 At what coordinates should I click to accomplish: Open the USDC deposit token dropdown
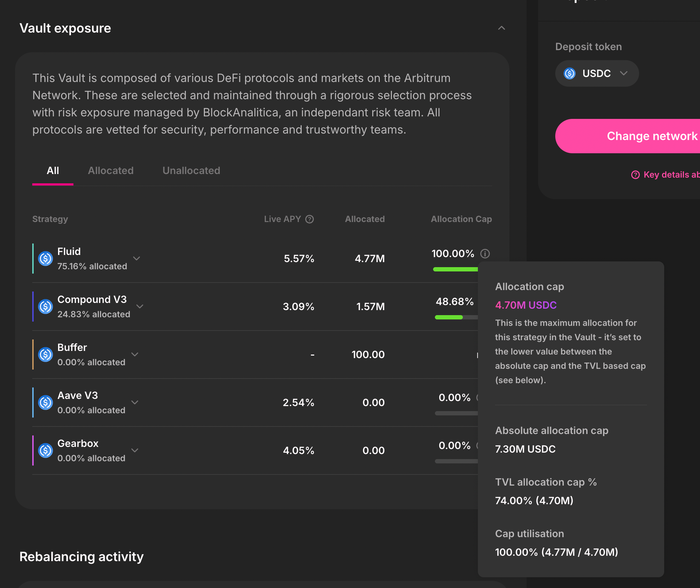(x=597, y=73)
